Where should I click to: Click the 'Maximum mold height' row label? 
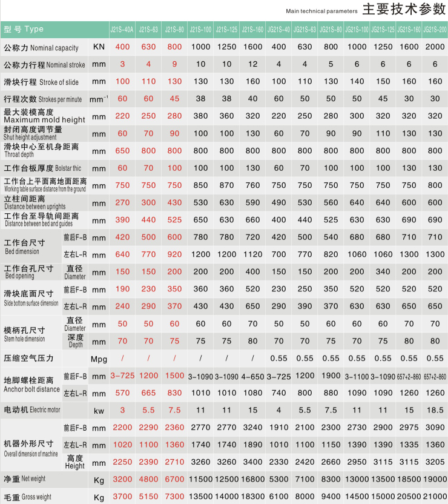pyautogui.click(x=44, y=116)
